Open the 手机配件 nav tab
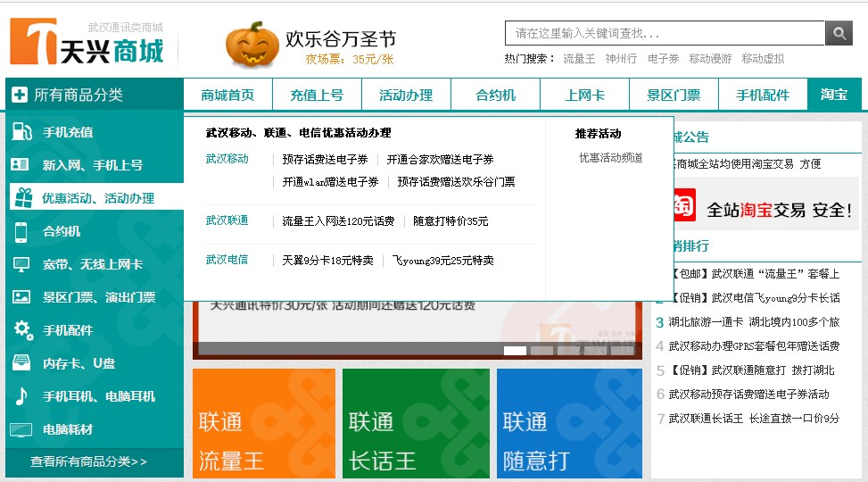868x482 pixels. click(763, 95)
